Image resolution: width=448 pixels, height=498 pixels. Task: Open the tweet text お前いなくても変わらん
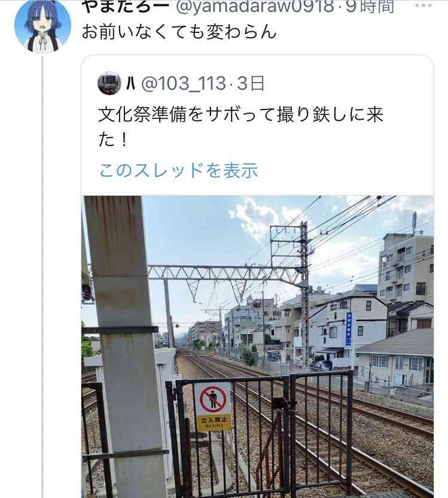pos(179,32)
